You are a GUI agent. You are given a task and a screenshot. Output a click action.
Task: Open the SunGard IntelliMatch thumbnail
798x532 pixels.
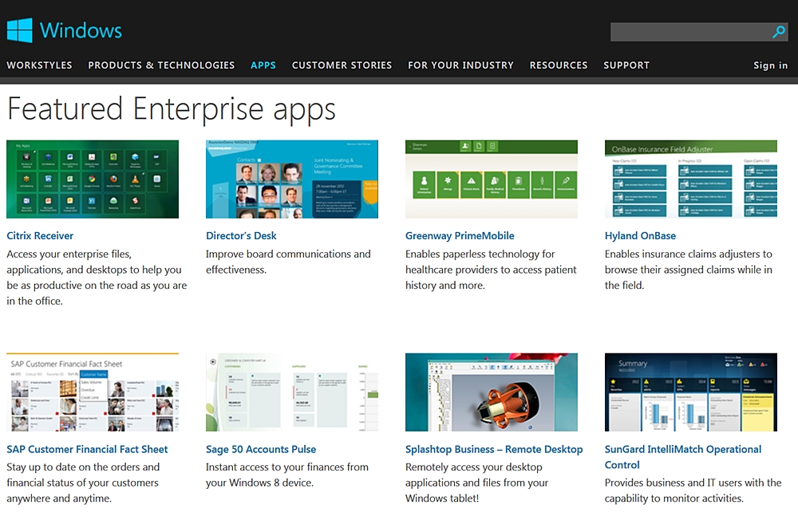[690, 392]
